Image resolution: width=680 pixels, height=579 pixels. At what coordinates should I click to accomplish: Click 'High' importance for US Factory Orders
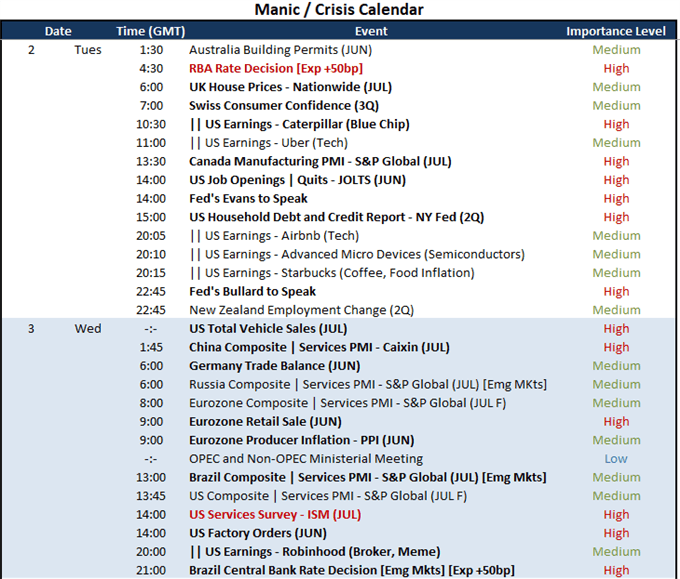pyautogui.click(x=616, y=533)
